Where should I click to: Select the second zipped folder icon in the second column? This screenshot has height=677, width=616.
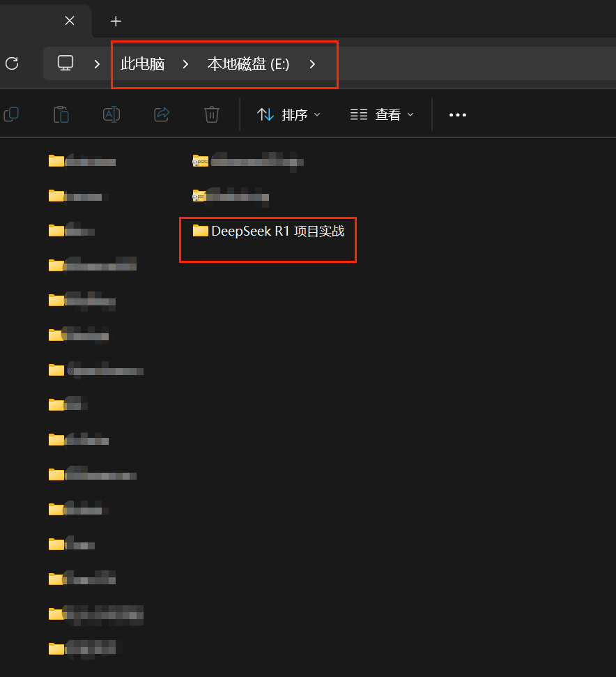point(199,196)
